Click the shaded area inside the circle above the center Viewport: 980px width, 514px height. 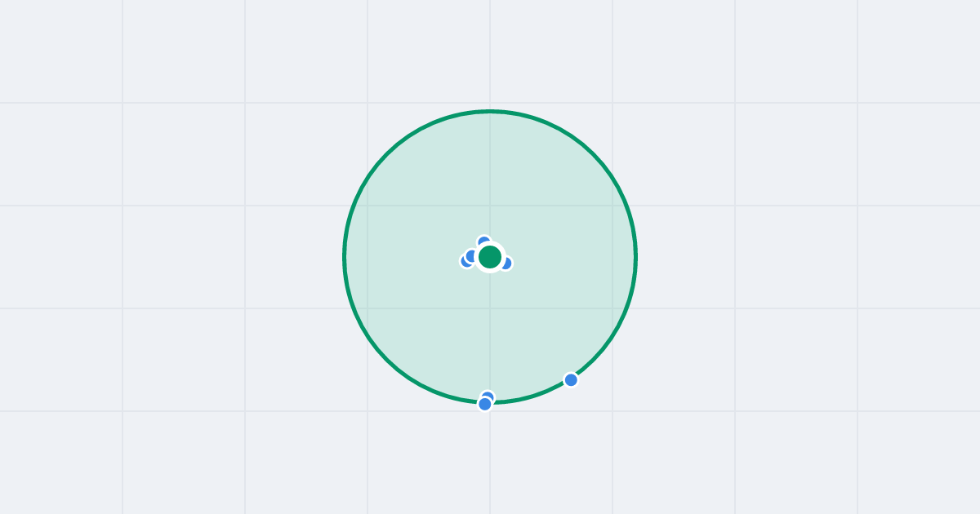tap(490, 175)
